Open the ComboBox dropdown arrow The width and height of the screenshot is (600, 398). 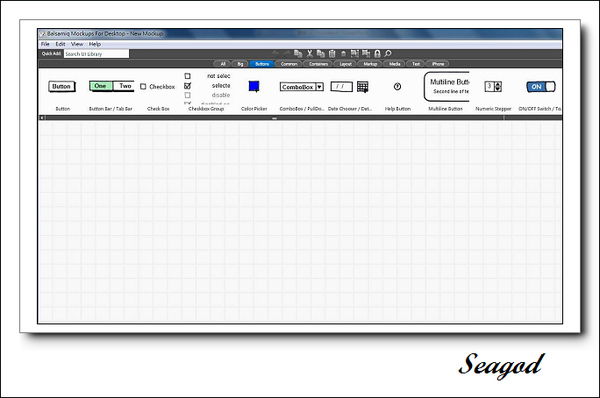click(x=320, y=87)
